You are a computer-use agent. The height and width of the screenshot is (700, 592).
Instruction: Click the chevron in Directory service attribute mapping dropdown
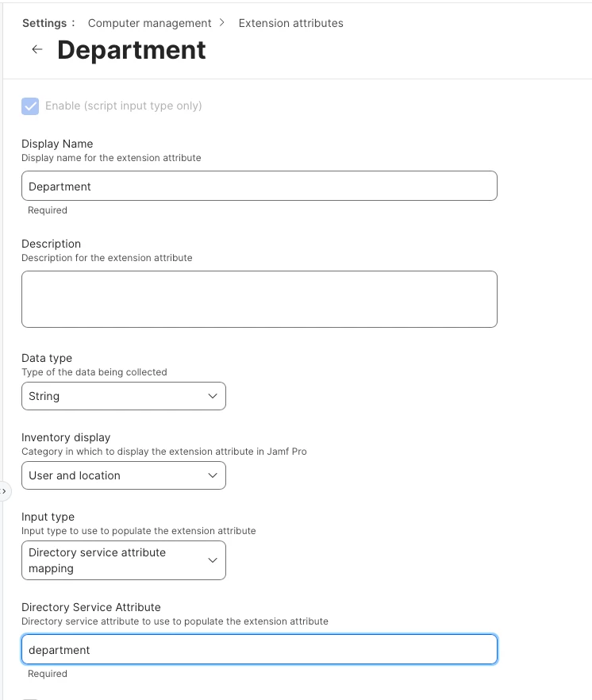213,560
